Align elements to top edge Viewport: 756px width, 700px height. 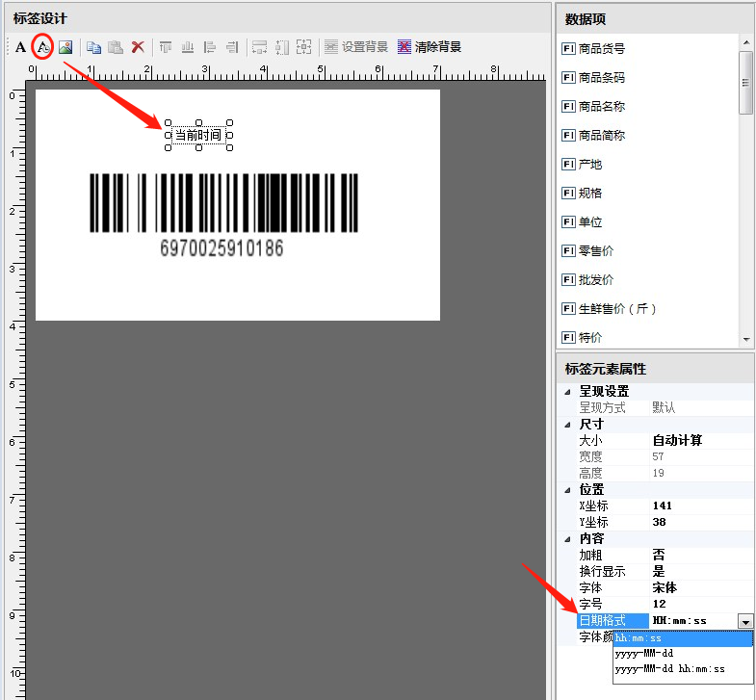tap(166, 47)
